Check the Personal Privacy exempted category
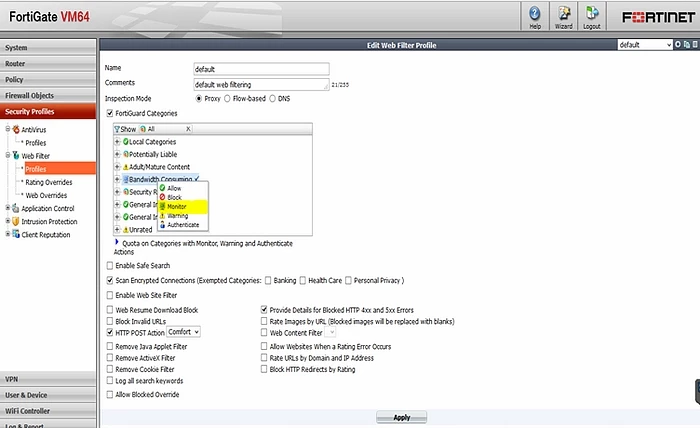 pyautogui.click(x=348, y=280)
